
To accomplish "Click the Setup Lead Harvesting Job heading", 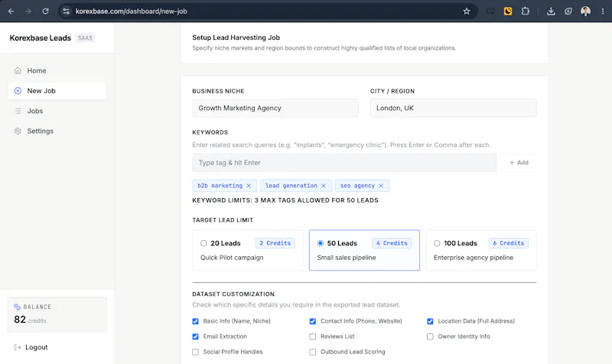I will tap(236, 37).
